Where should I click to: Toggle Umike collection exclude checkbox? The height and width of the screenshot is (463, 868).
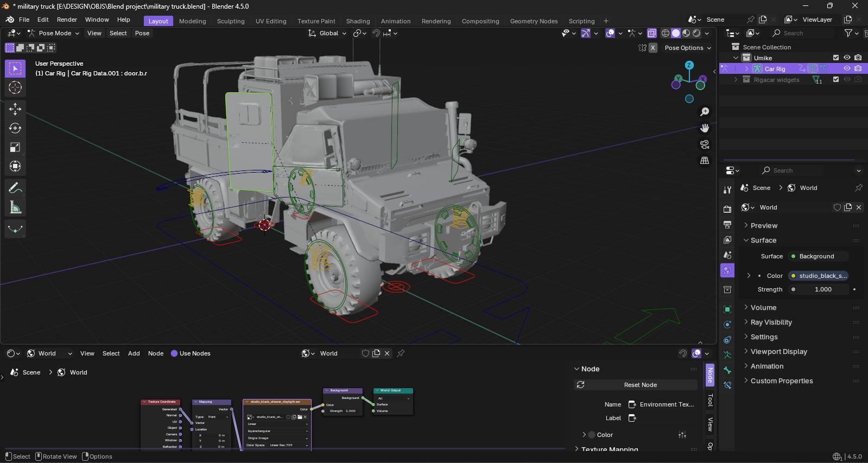[836, 58]
